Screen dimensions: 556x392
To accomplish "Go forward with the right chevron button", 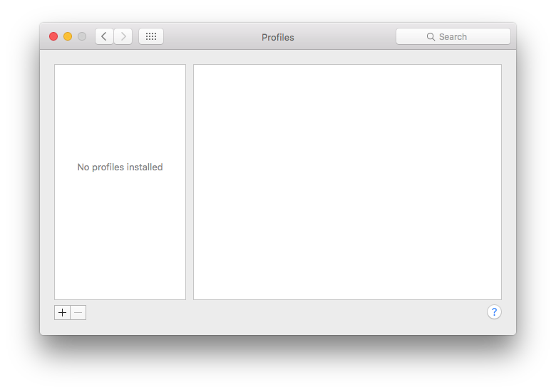I will (123, 36).
